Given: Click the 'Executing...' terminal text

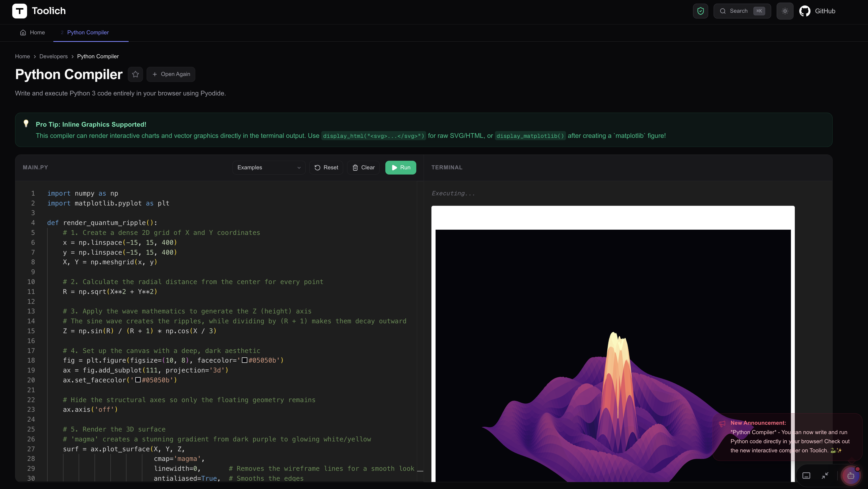Looking at the screenshot, I should pyautogui.click(x=453, y=194).
